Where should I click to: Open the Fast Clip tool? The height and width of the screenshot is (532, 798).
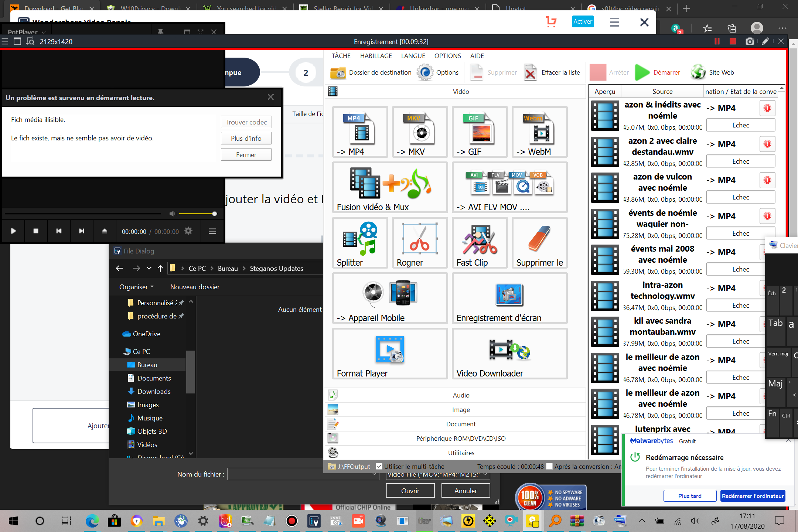(480, 243)
